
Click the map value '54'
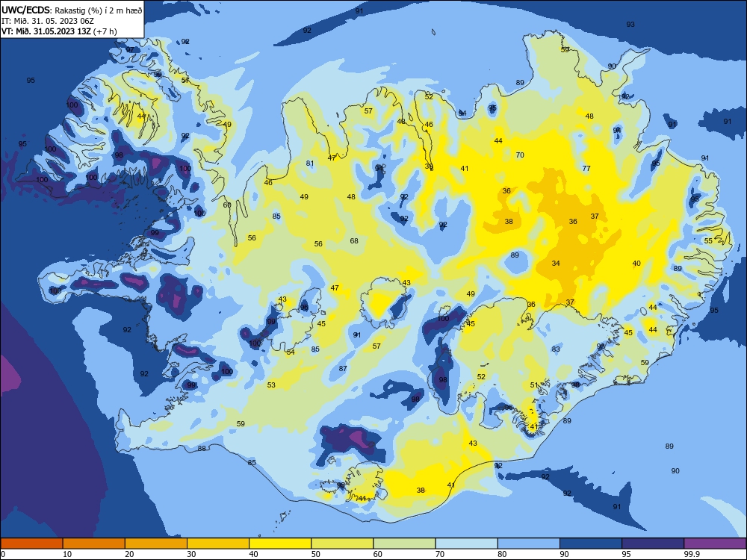(x=291, y=352)
